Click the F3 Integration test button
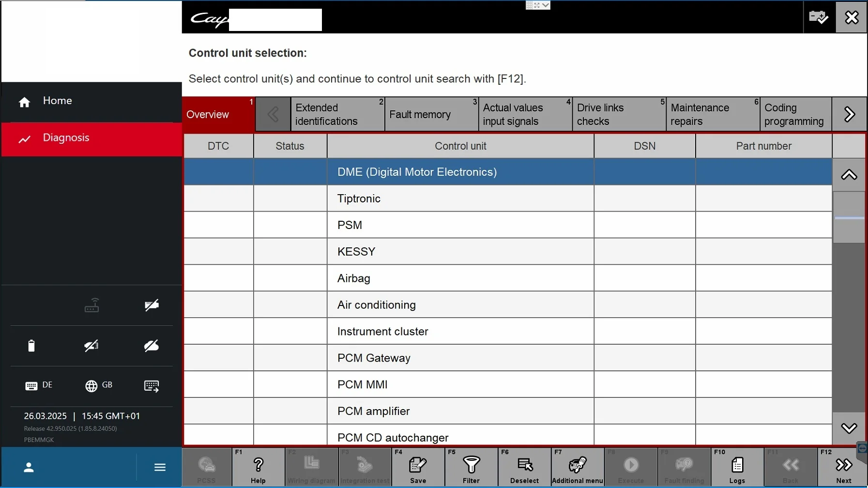 (x=365, y=467)
